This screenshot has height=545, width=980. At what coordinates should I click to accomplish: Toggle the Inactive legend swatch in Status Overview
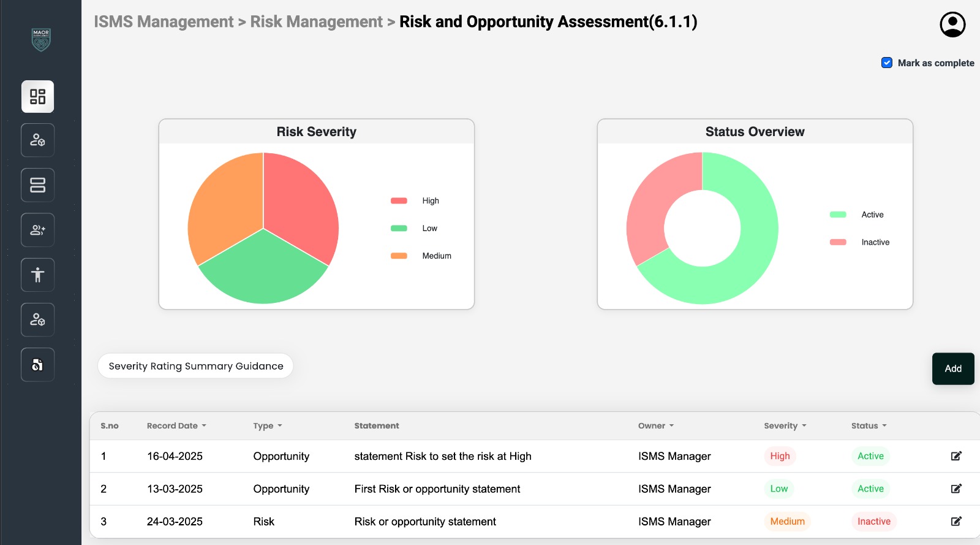(x=838, y=242)
